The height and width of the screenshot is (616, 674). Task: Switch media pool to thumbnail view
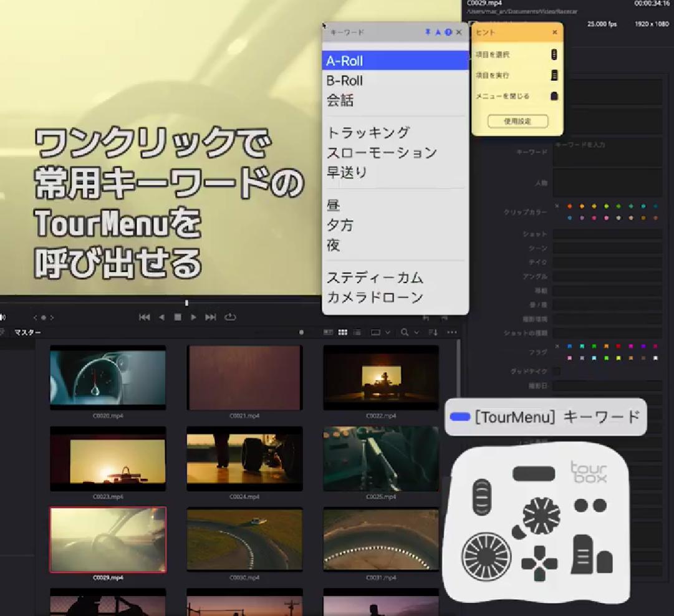point(342,332)
